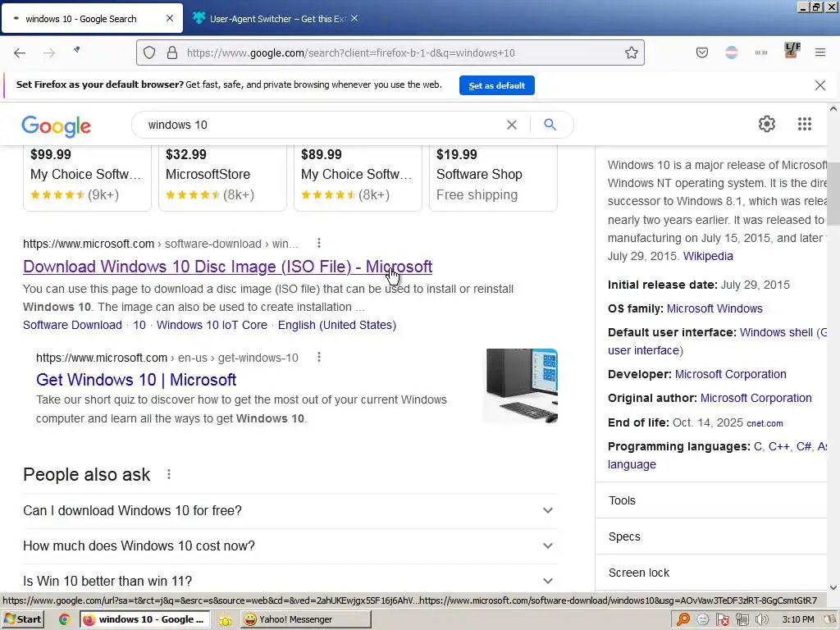Open English (United States) sitelink
The width and height of the screenshot is (840, 630).
point(337,325)
